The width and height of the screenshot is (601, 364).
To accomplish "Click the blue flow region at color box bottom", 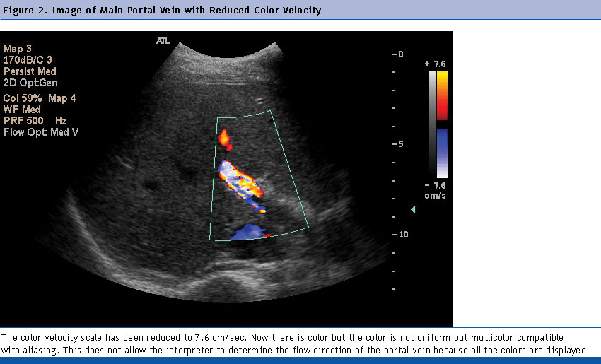I will coord(249,232).
